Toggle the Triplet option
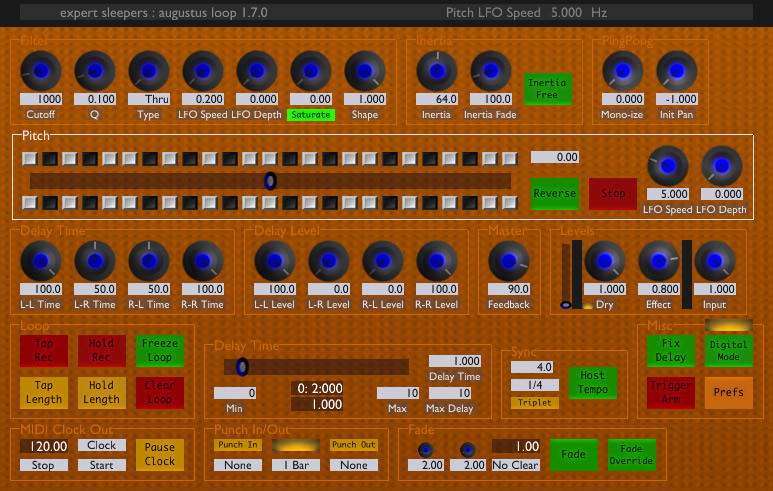 pos(535,402)
